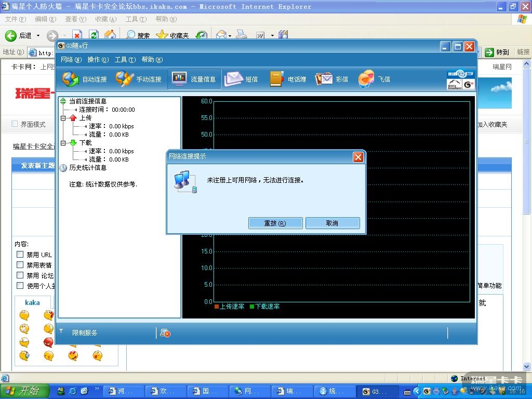Click the 自动连接 auto-connect globe icon
The width and height of the screenshot is (532, 399).
tap(71, 79)
